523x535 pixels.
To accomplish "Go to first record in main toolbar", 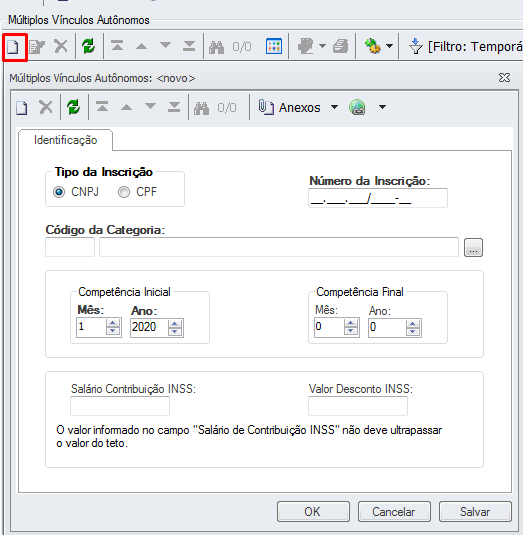I will point(117,46).
